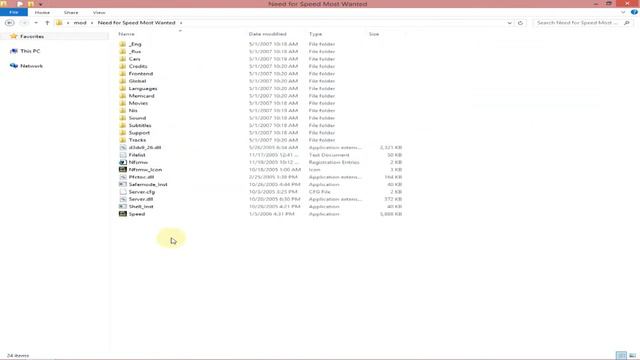Sort by the Name column header
640x360 pixels.
coord(127,34)
